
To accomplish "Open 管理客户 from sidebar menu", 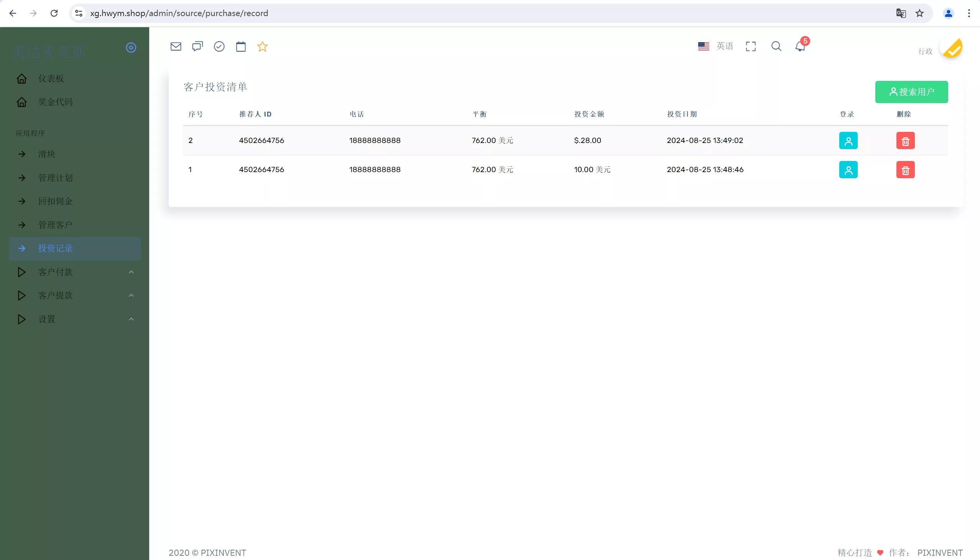I will click(x=54, y=225).
